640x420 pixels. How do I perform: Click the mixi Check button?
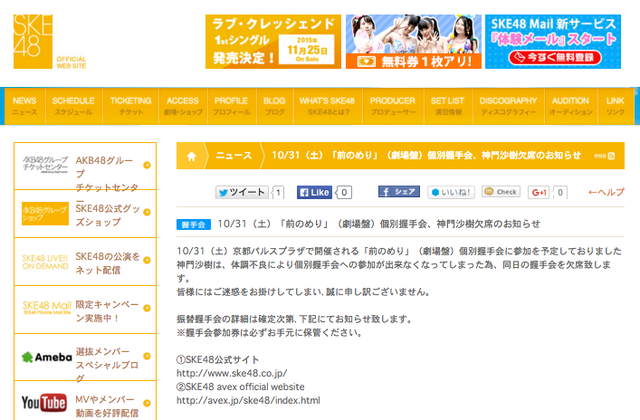click(501, 191)
